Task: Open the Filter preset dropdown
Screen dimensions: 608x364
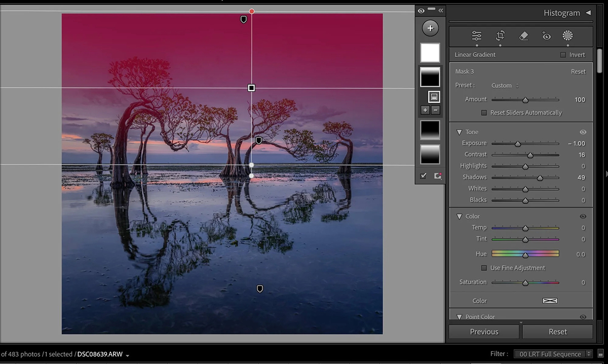Action: tap(553, 354)
